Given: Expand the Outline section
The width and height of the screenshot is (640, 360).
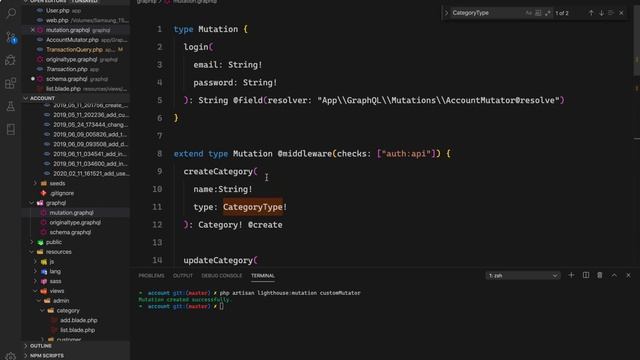Looking at the screenshot, I should click(76, 346).
